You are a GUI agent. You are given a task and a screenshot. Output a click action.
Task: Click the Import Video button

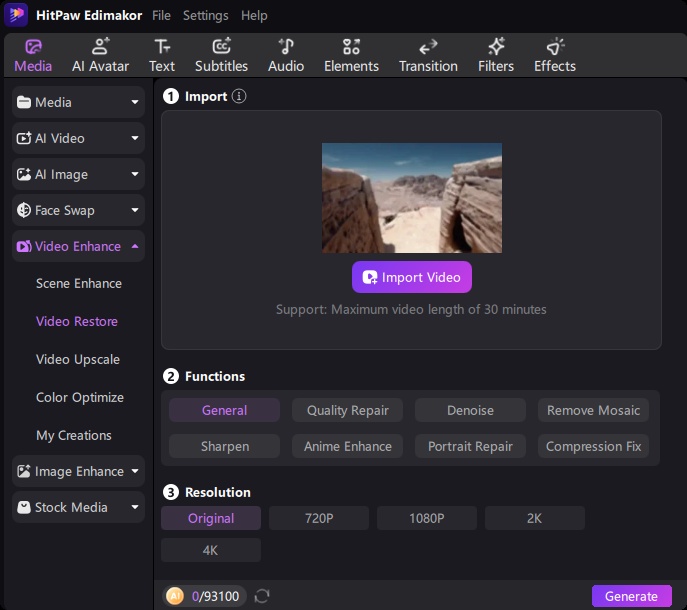(x=412, y=277)
